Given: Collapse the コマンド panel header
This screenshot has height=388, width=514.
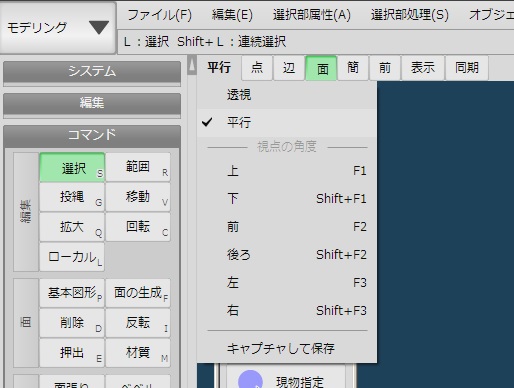Looking at the screenshot, I should point(92,135).
